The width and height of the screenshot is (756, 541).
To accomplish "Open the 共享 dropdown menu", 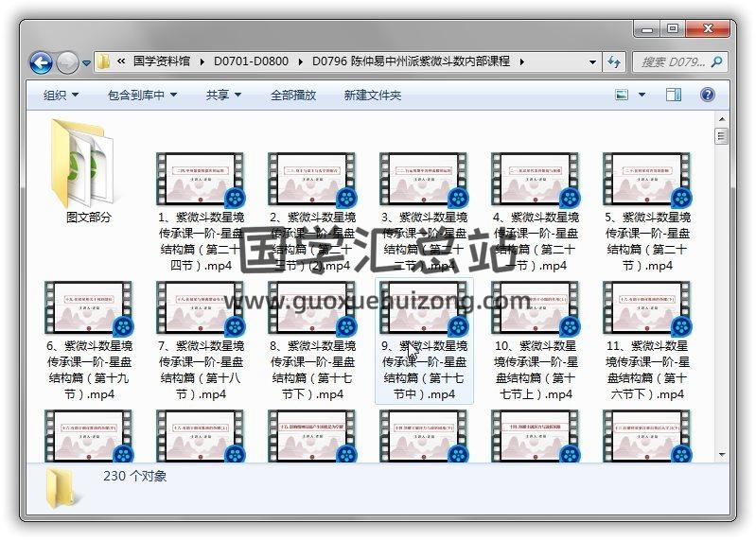I will [x=223, y=95].
